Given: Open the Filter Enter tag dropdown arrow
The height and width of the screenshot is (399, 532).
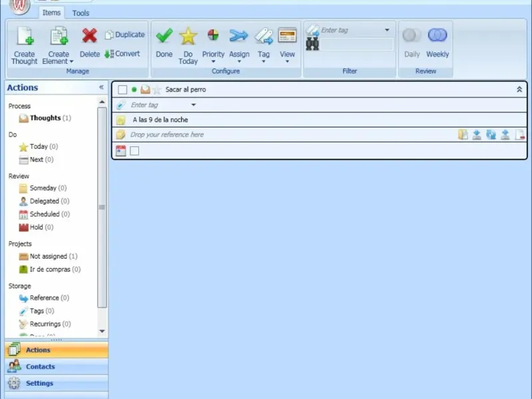Looking at the screenshot, I should click(x=387, y=30).
